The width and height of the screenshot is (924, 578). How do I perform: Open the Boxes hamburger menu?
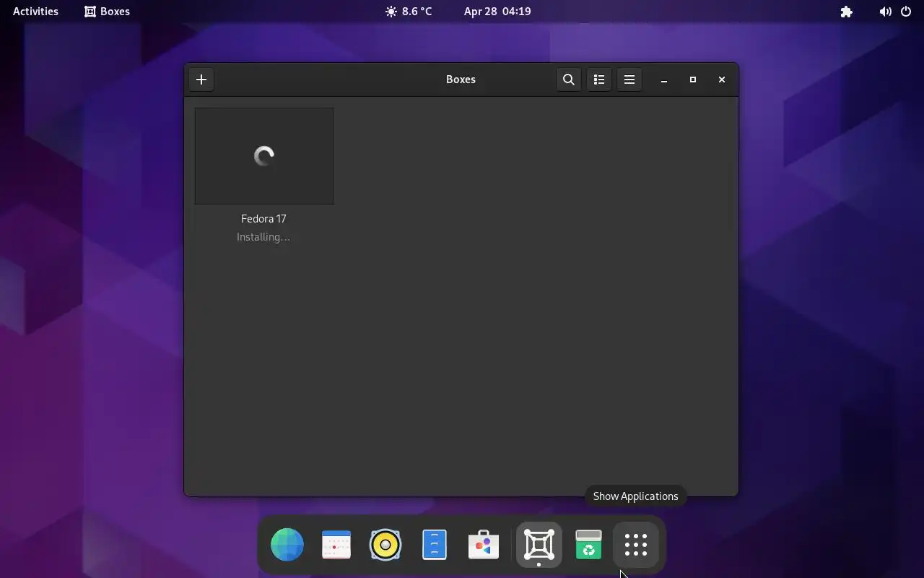coord(629,79)
